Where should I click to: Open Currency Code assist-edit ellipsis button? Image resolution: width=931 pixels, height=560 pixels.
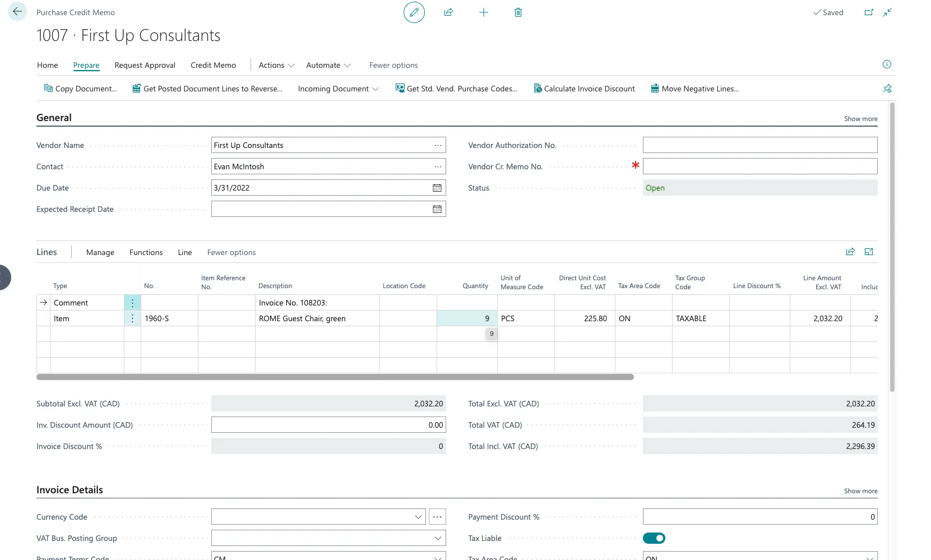point(437,517)
